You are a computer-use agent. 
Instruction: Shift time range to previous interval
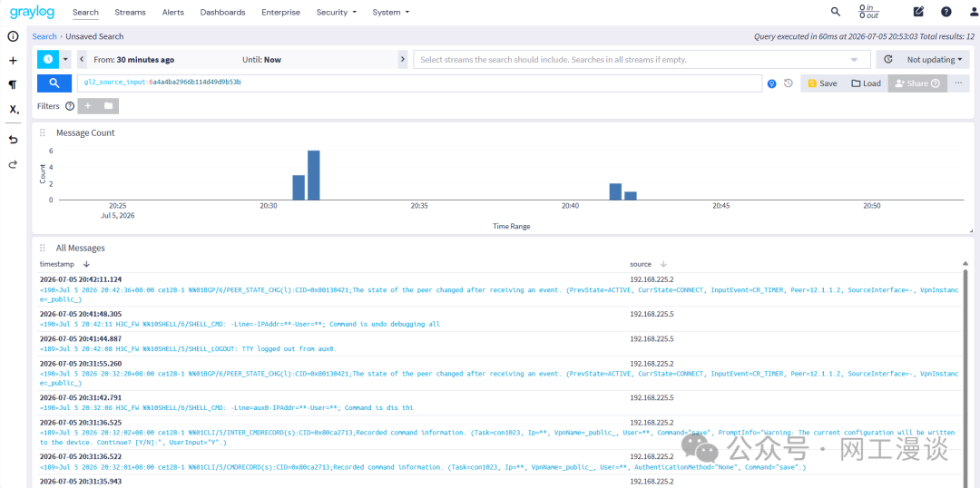[x=83, y=60]
